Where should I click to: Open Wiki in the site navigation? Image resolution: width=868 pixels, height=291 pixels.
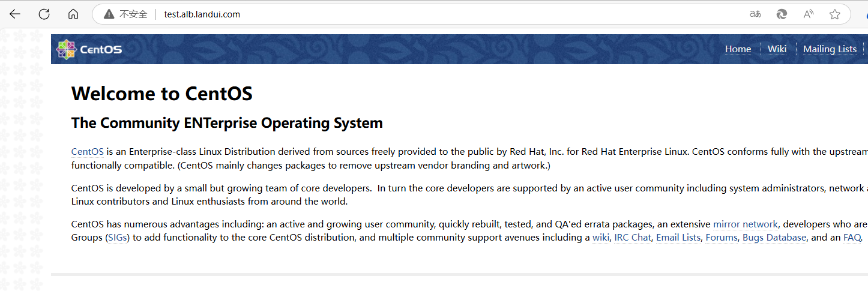(777, 49)
